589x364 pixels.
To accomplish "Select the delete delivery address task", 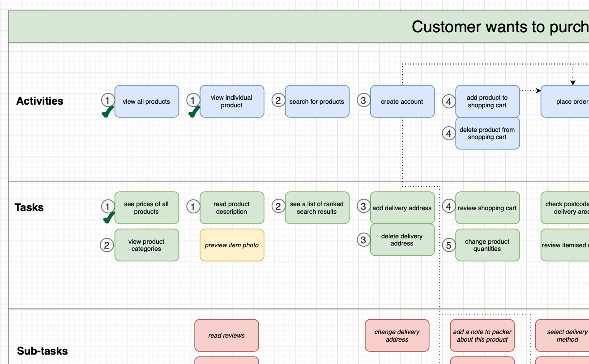I will pyautogui.click(x=402, y=240).
